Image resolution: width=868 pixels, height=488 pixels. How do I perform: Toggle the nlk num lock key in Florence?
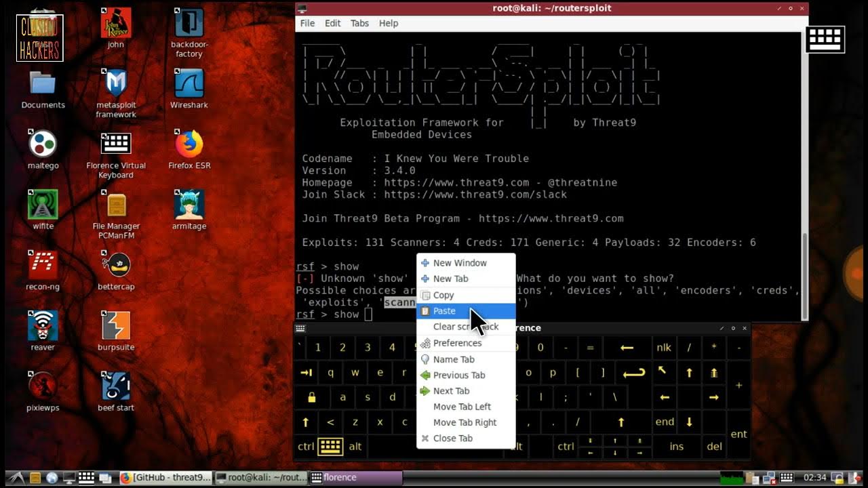(x=664, y=348)
